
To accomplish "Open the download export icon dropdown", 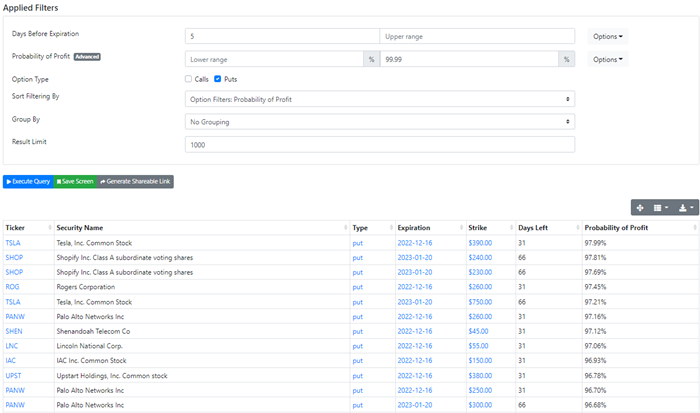I will [x=686, y=208].
